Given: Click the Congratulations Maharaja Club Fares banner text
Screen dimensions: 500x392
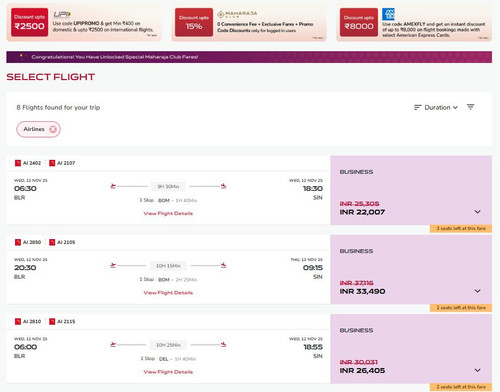Looking at the screenshot, I should click(115, 57).
